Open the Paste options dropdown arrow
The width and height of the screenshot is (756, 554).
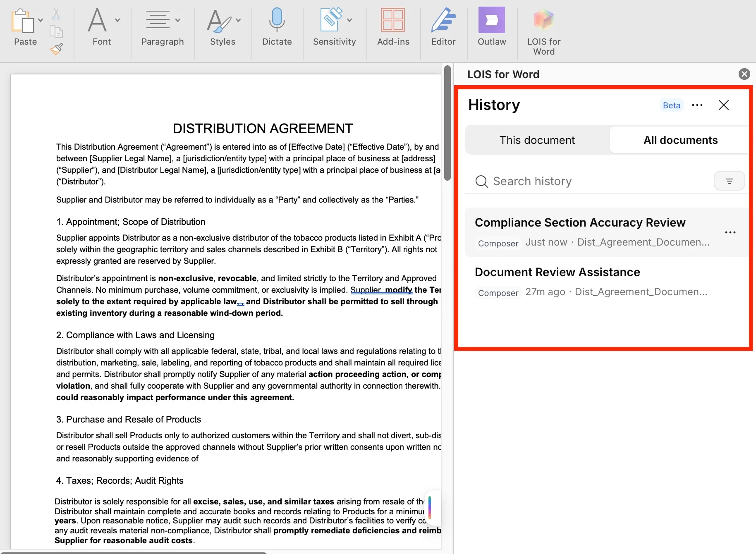tap(41, 20)
